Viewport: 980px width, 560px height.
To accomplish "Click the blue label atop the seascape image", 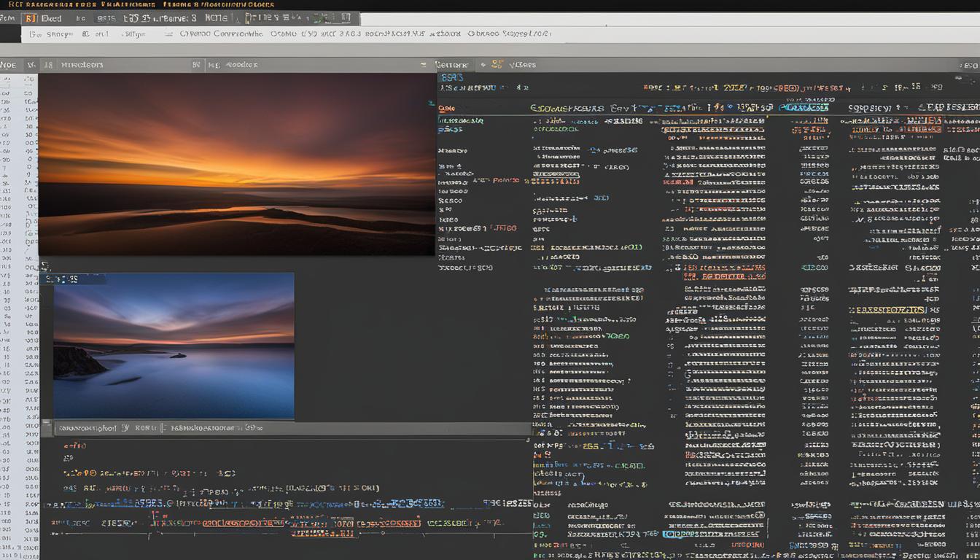I will [x=62, y=279].
